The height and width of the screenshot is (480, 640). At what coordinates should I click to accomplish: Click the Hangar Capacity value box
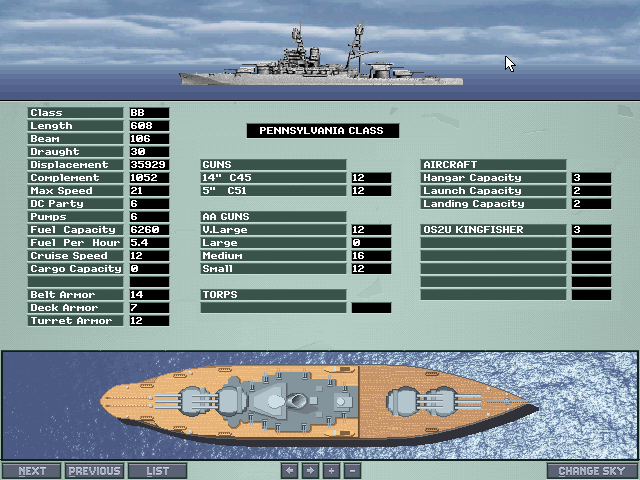(590, 178)
